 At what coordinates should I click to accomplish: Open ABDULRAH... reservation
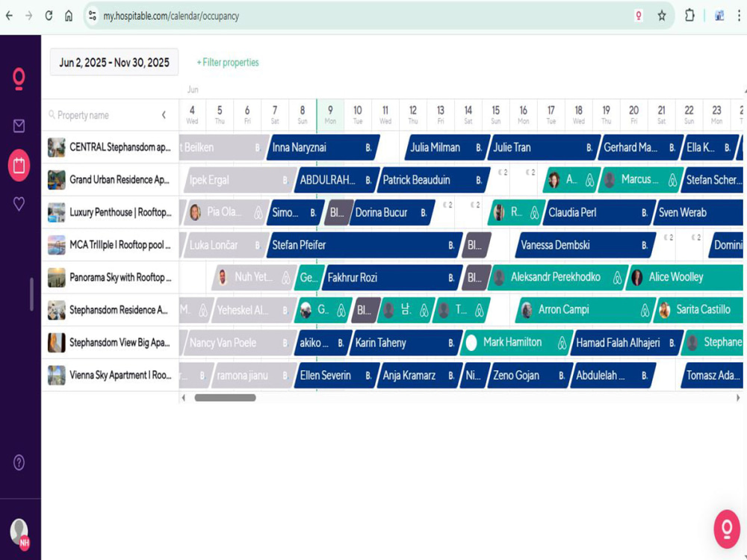tap(337, 180)
